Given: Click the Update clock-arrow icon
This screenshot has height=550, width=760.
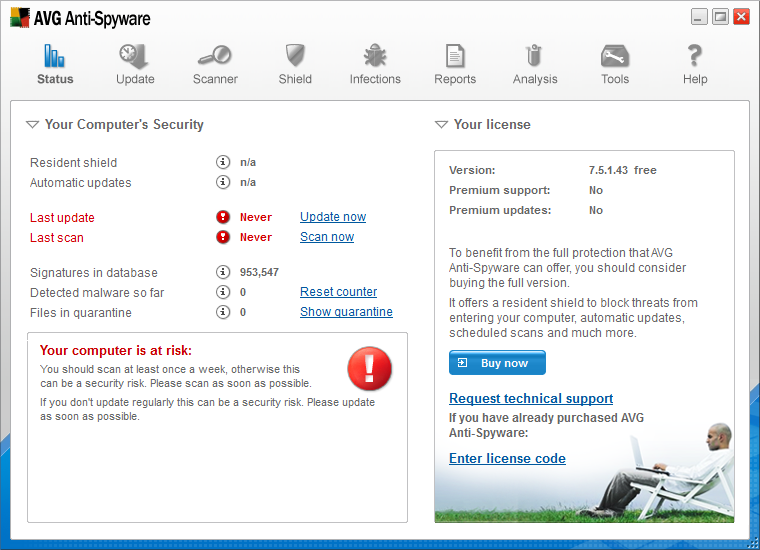Looking at the screenshot, I should point(134,56).
